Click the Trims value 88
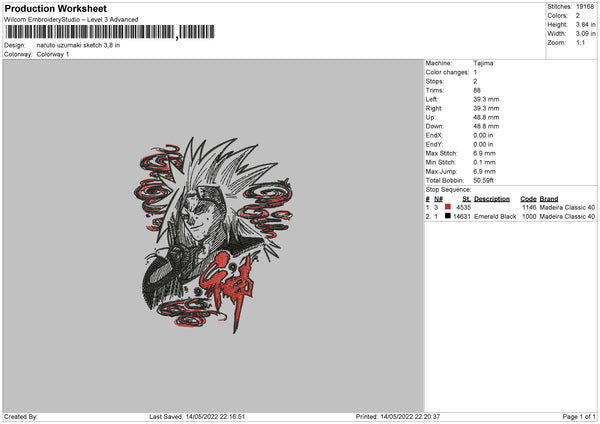The height and width of the screenshot is (424, 600). 476,90
